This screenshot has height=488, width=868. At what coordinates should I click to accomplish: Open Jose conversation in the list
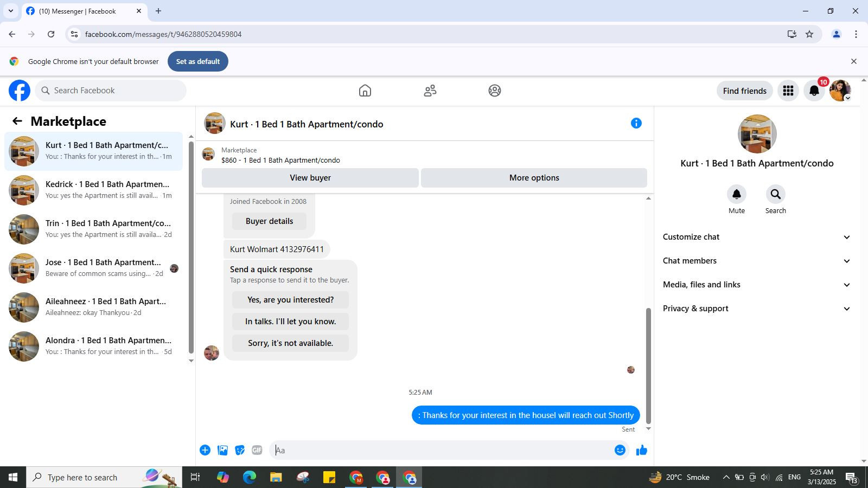pos(93,268)
